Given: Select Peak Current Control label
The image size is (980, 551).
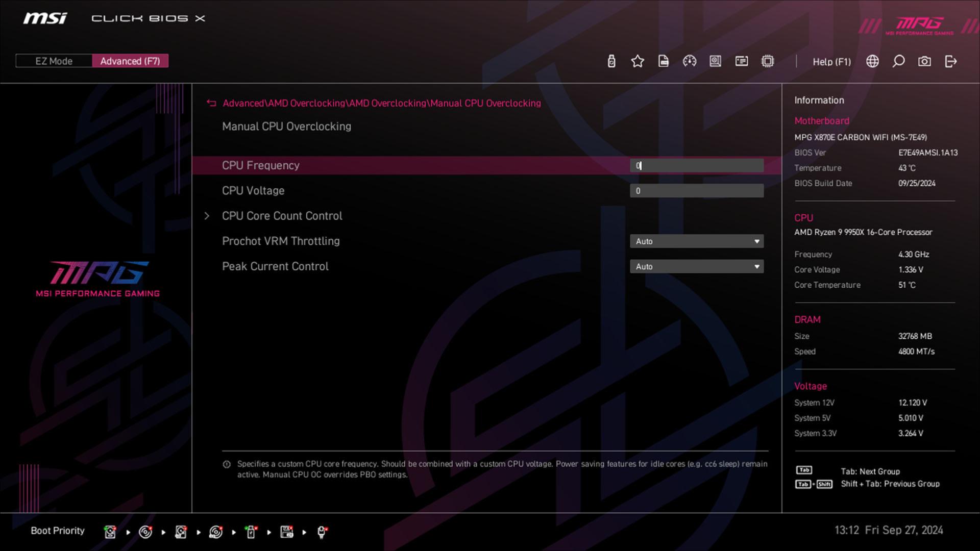Looking at the screenshot, I should 275,266.
